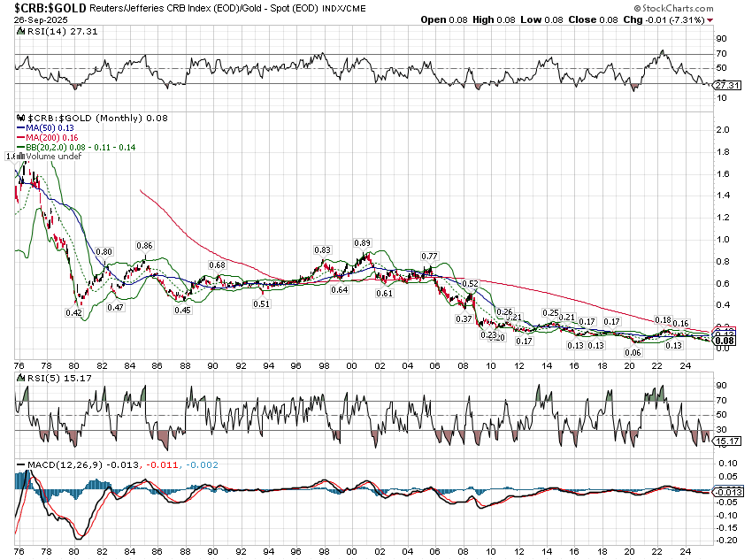Click the blue MA(50) legend line
Viewport: 752px width, 560px height.
[20, 127]
